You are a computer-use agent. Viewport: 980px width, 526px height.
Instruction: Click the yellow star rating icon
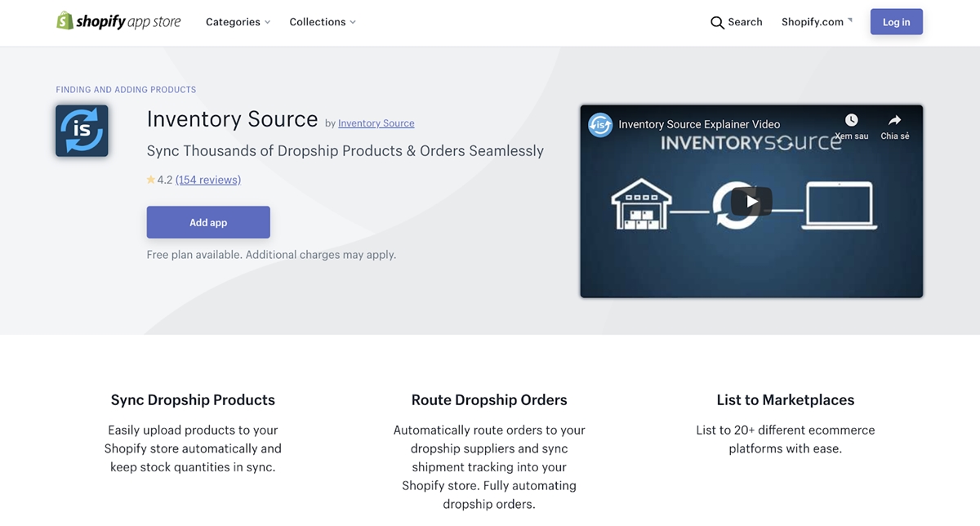[x=151, y=180]
